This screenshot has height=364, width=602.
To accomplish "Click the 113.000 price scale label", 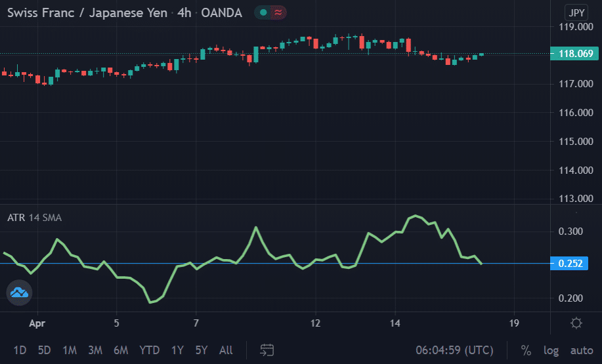I will [576, 199].
